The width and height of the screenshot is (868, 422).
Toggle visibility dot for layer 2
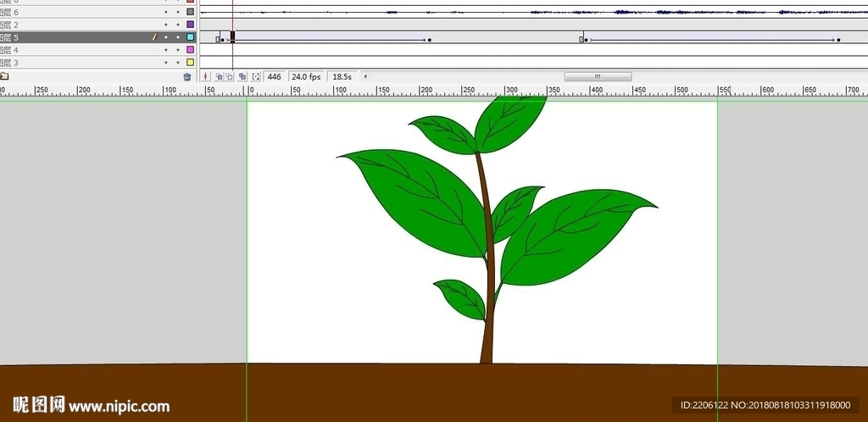[165, 25]
